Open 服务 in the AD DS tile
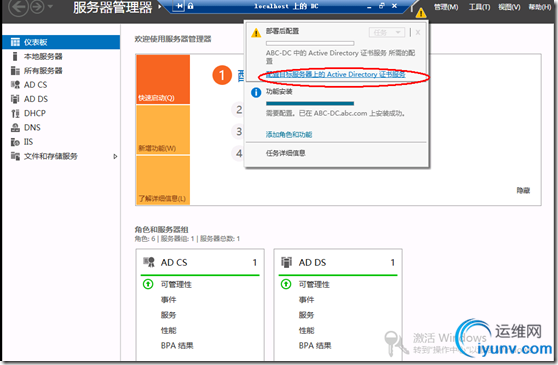The width and height of the screenshot is (558, 365). click(306, 315)
